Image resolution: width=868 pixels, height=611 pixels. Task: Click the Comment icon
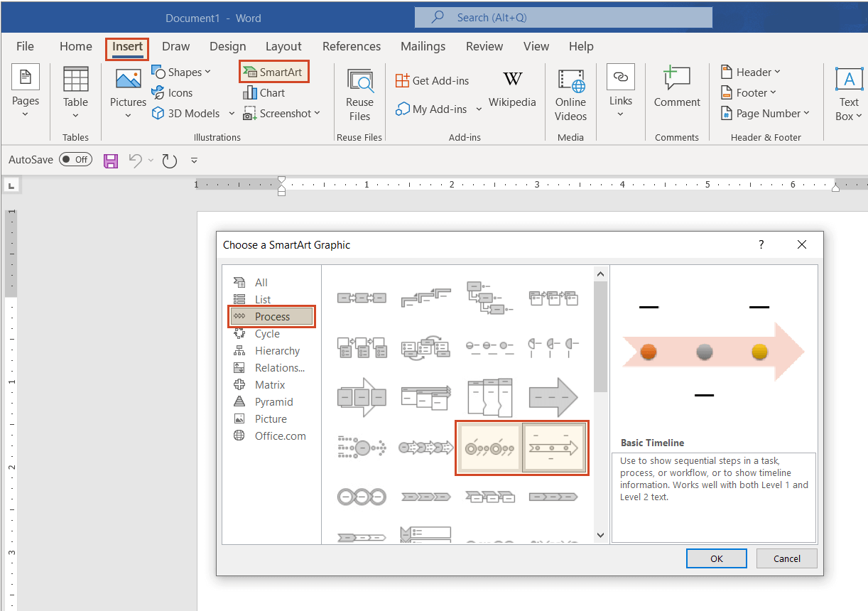tap(676, 89)
